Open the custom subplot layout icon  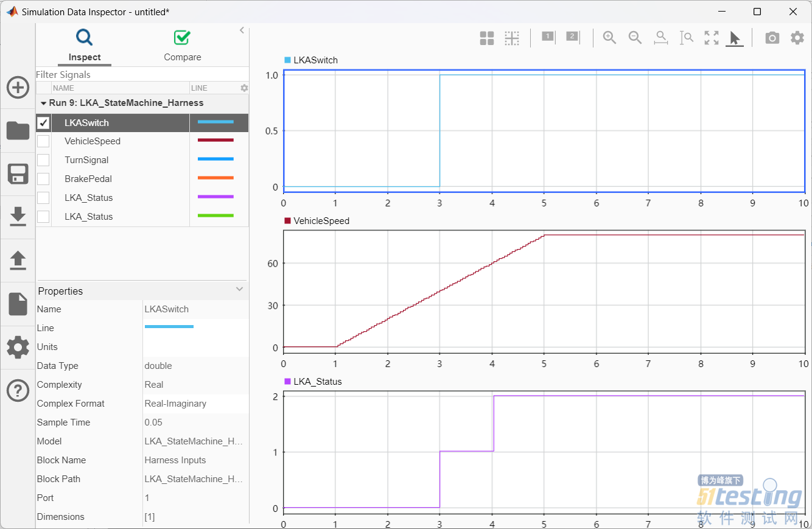(x=512, y=38)
